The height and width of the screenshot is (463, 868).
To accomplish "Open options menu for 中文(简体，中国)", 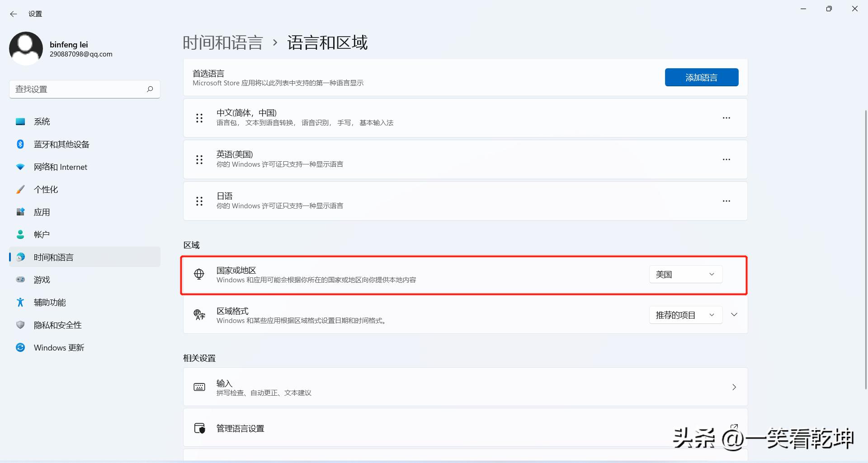I will pos(726,118).
